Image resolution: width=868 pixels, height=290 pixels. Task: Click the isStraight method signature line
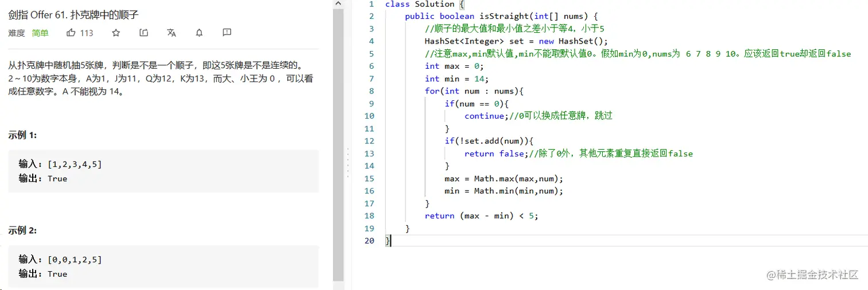coord(502,16)
